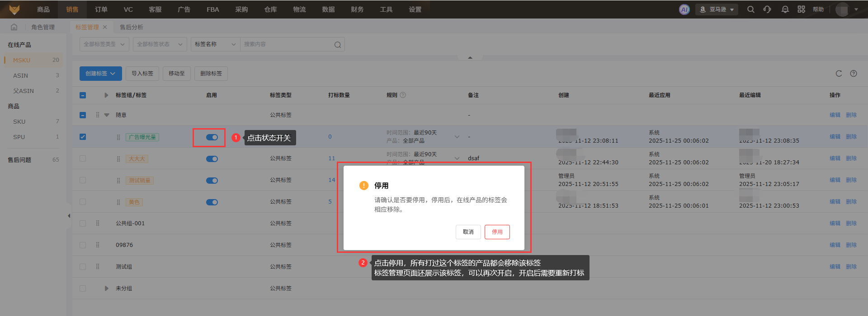868x316 pixels.
Task: Click the drag handle for 广告曝光量 tag
Action: 118,137
